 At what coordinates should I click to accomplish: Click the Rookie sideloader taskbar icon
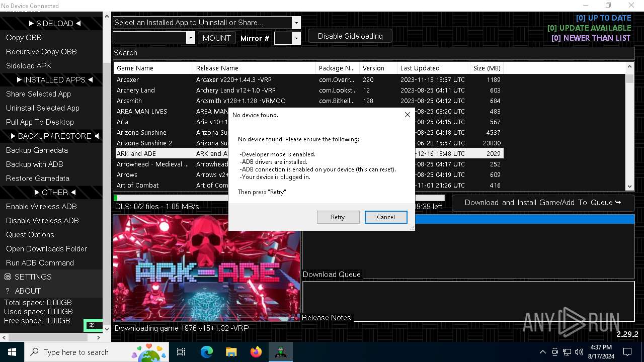click(280, 352)
